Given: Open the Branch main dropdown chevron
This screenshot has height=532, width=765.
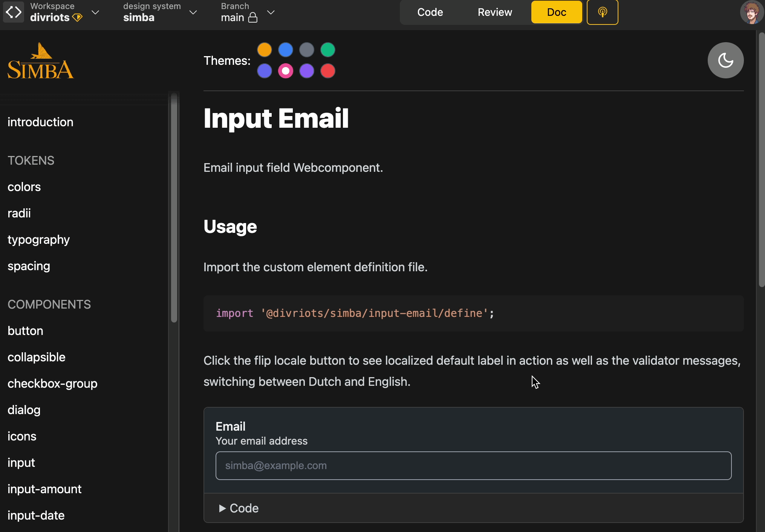Looking at the screenshot, I should 271,12.
